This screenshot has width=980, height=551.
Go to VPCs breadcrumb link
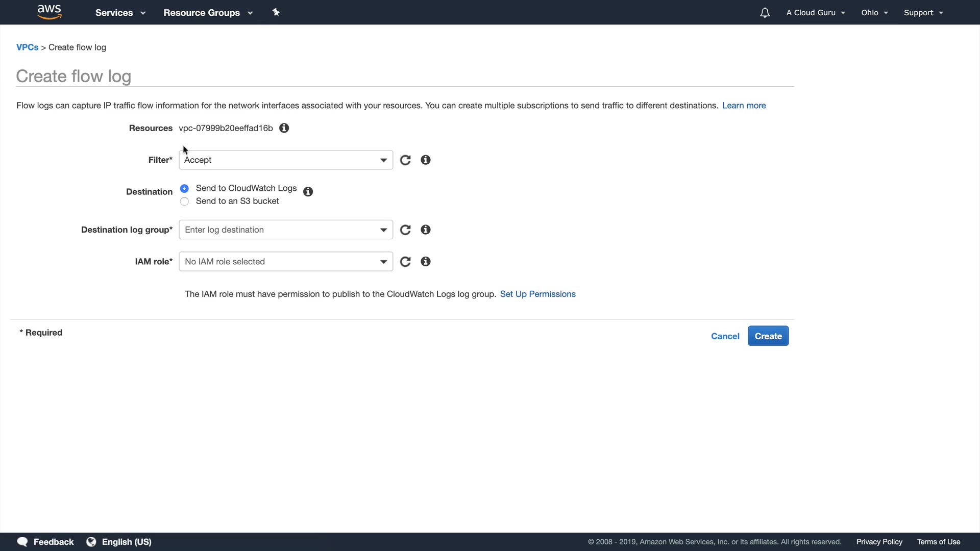click(27, 47)
